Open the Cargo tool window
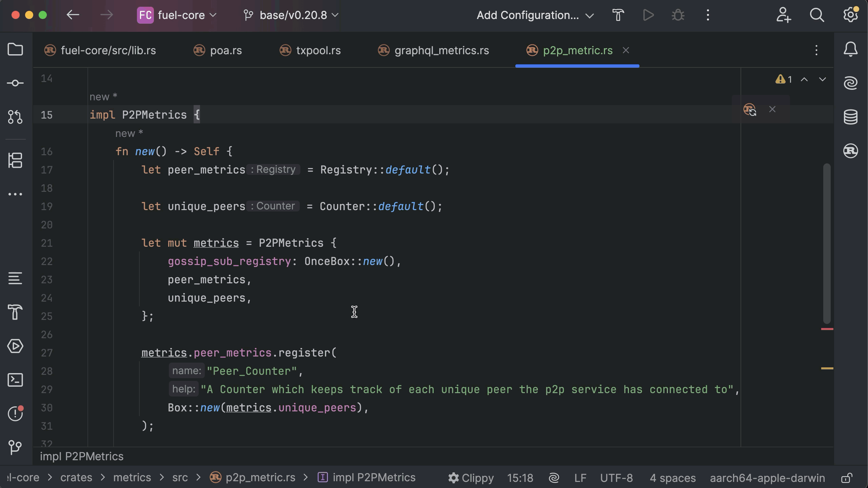Screen dimensions: 868x488 [x=850, y=151]
